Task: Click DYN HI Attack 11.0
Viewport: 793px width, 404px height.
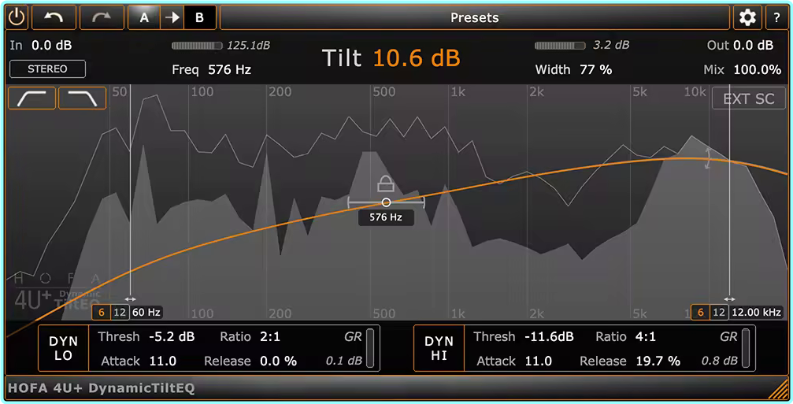Action: click(538, 361)
